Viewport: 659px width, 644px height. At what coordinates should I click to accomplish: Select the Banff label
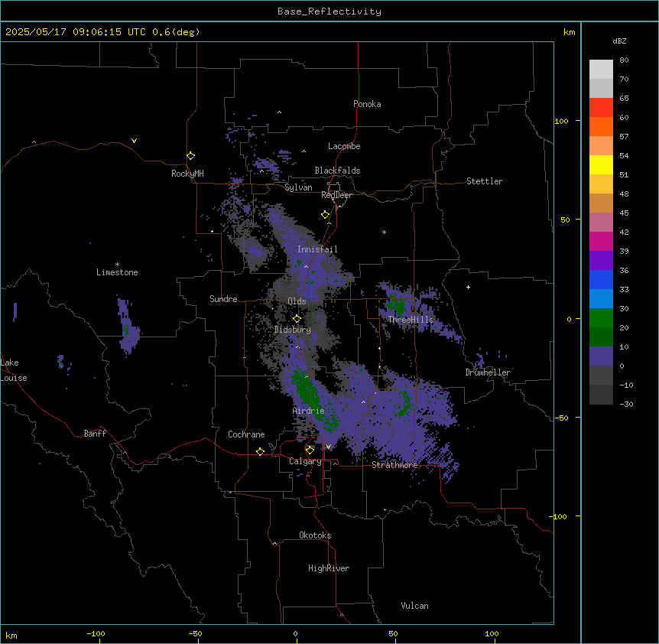(x=95, y=434)
